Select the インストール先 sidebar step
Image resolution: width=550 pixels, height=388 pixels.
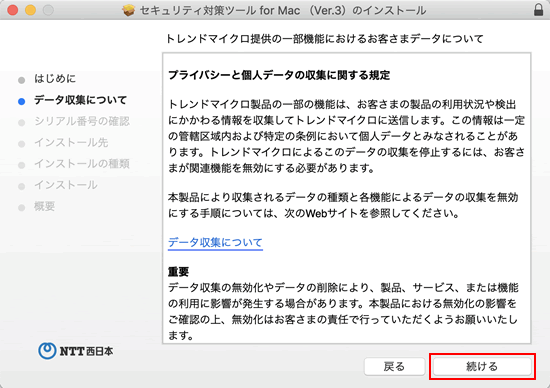pos(71,143)
